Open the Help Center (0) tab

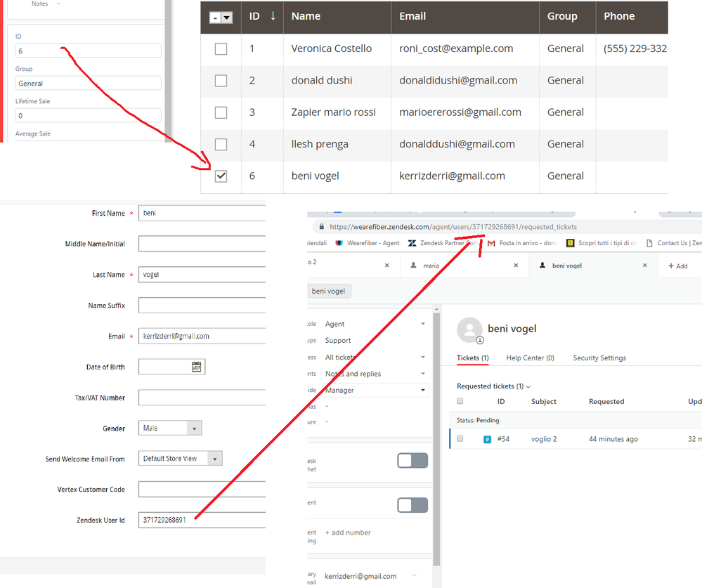530,358
